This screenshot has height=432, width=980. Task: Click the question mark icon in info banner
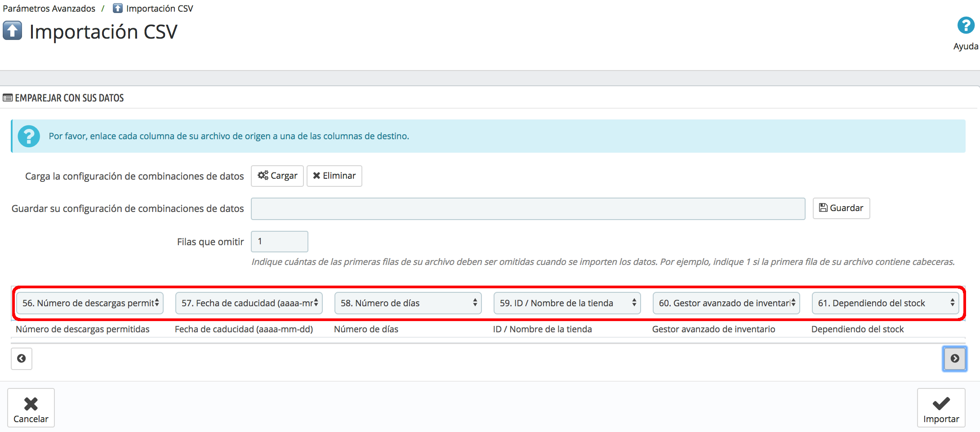[29, 136]
